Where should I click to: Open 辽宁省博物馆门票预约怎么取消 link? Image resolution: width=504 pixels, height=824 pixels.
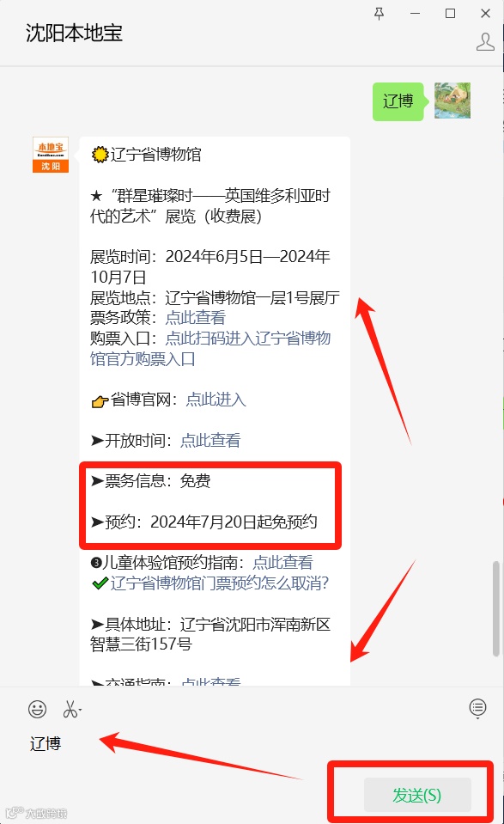pos(220,583)
